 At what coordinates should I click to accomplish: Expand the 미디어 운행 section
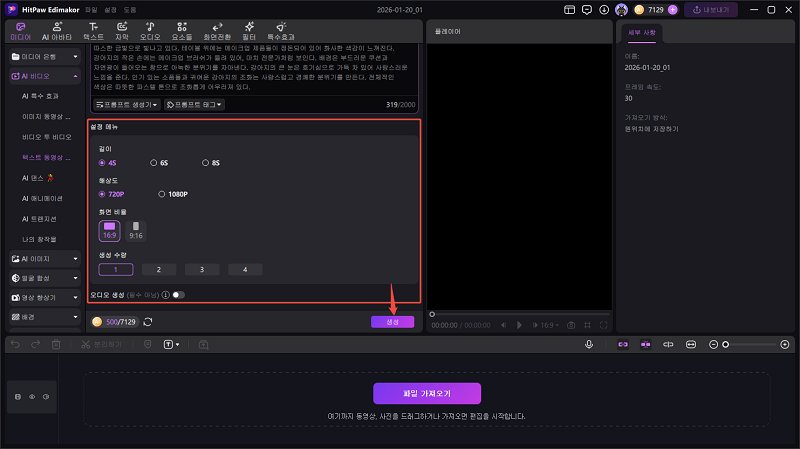point(45,57)
